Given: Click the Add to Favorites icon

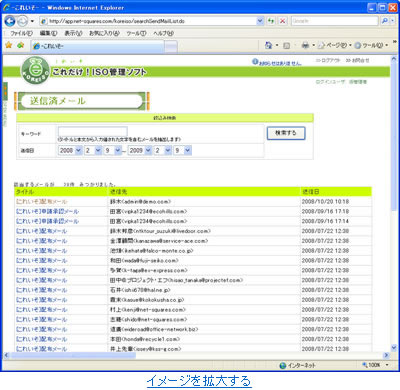Looking at the screenshot, I should (21, 45).
